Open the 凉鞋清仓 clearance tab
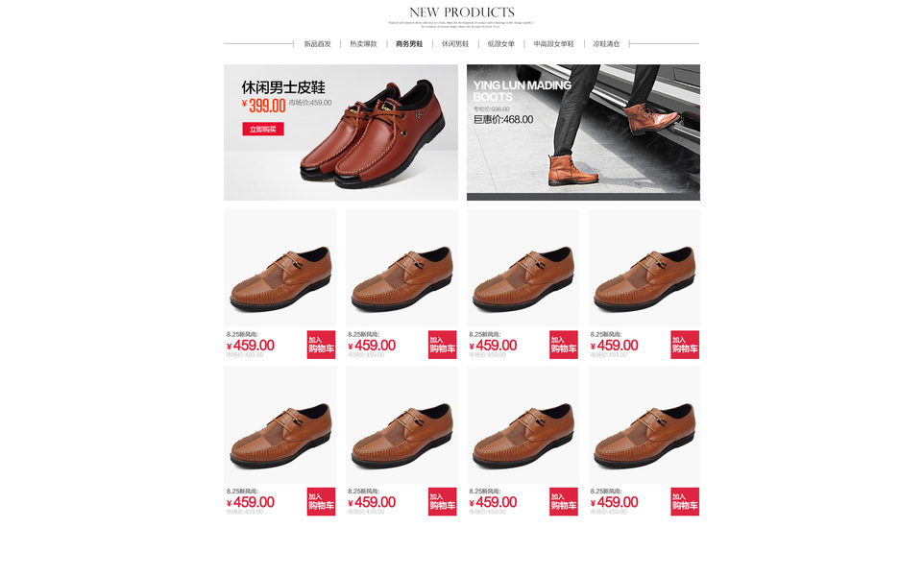This screenshot has width=924, height=576. (x=606, y=43)
